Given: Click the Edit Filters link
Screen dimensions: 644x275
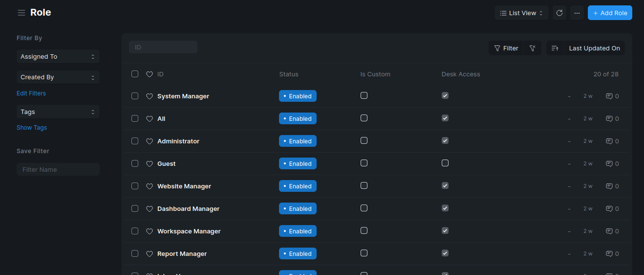Looking at the screenshot, I should (x=31, y=93).
